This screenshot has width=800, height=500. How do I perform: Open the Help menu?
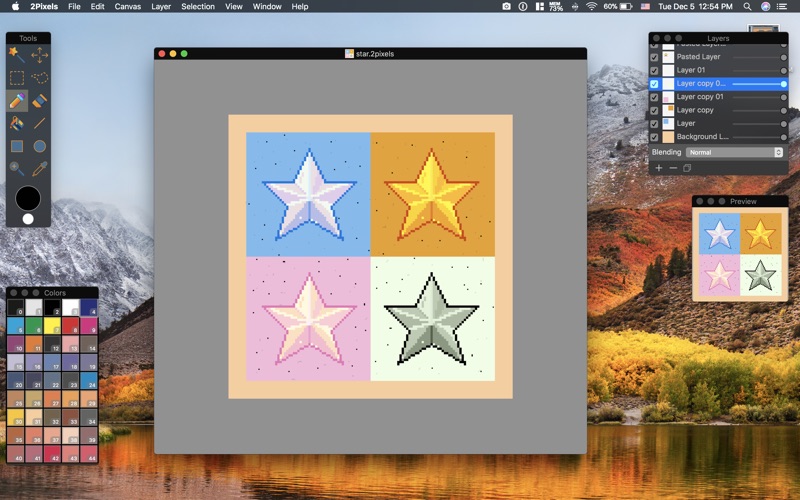click(299, 7)
